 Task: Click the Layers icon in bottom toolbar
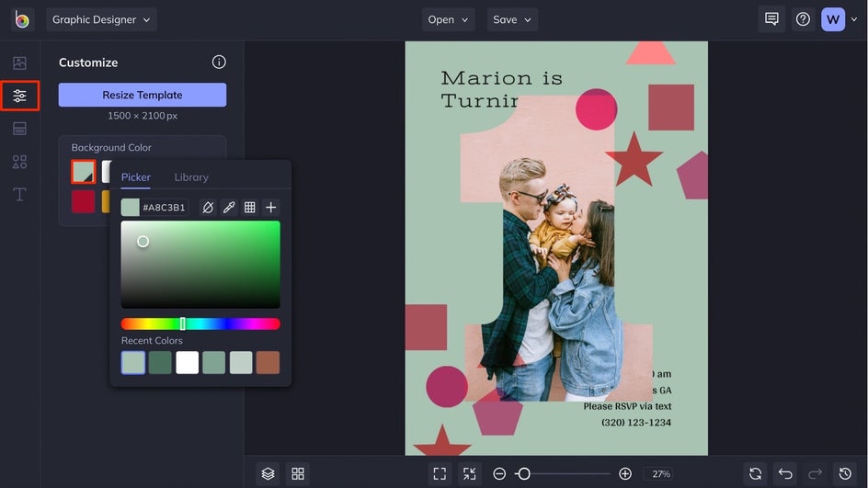point(268,473)
